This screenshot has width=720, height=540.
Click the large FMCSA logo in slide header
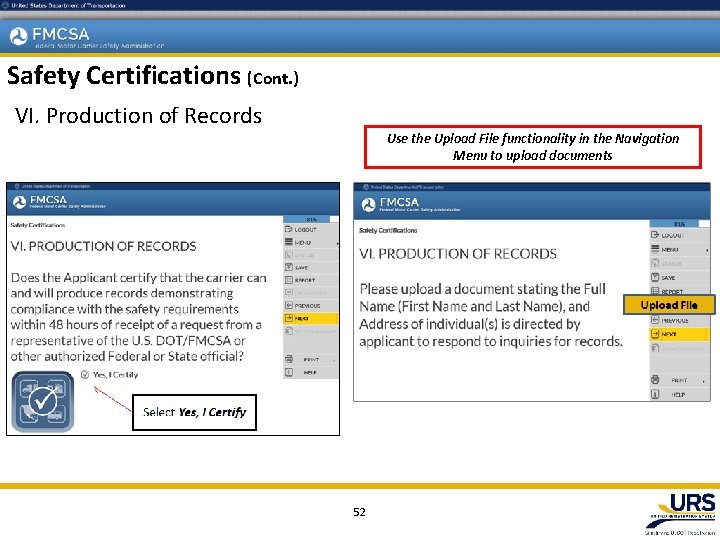pyautogui.click(x=86, y=37)
